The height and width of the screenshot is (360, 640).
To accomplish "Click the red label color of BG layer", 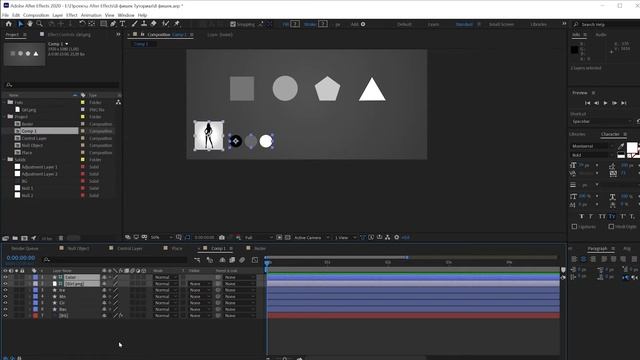I will tap(35, 316).
